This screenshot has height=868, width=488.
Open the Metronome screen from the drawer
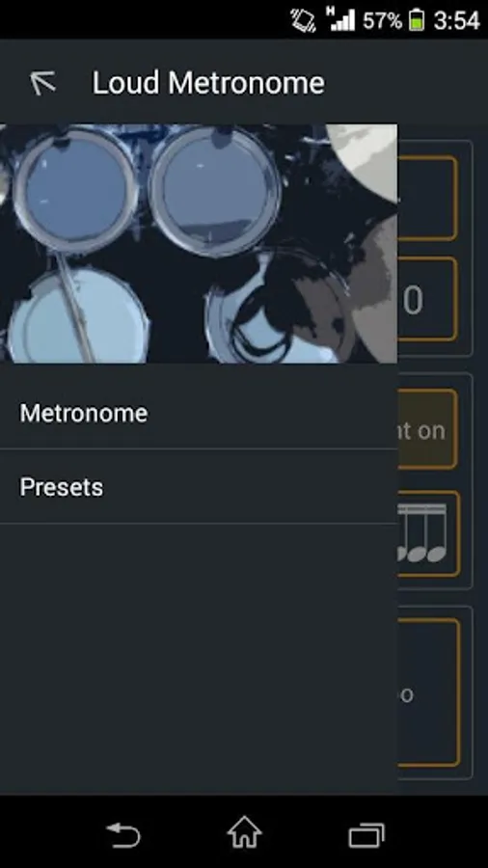tap(199, 413)
